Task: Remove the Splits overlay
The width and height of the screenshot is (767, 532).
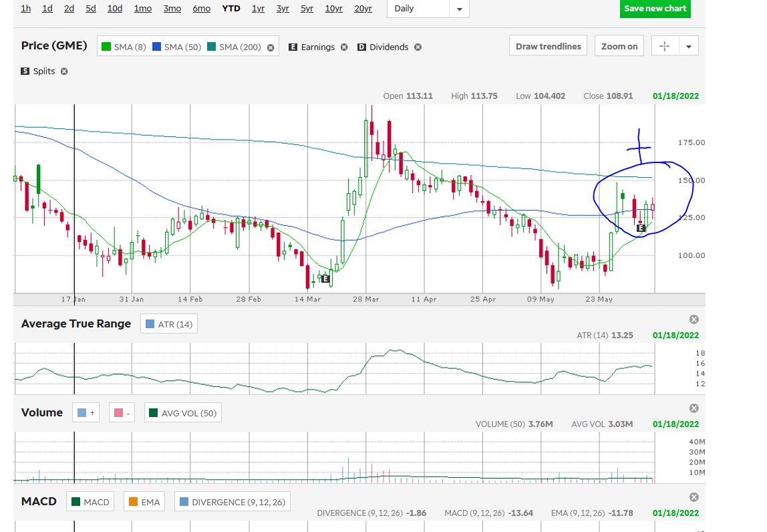Action: coord(64,72)
